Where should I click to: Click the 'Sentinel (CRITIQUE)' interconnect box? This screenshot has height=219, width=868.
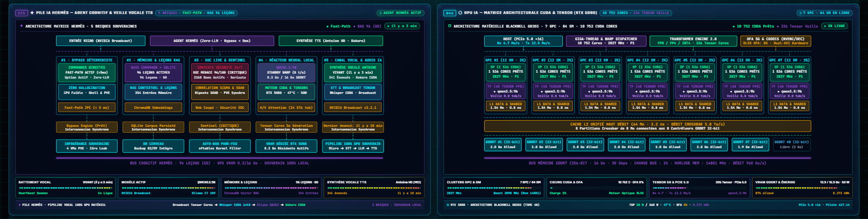click(220, 127)
